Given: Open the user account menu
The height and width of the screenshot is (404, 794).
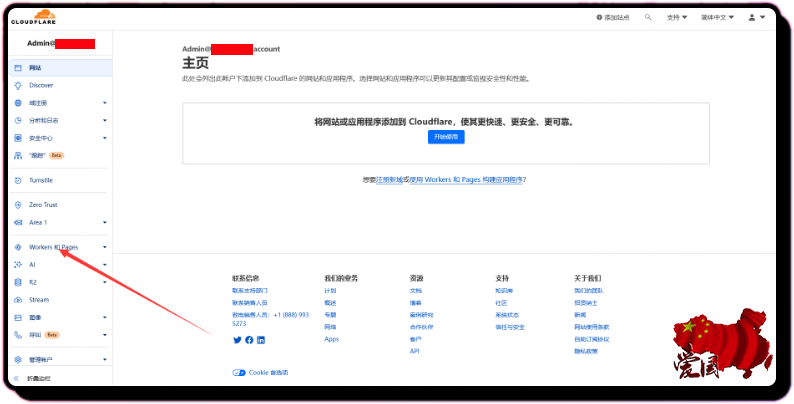Looking at the screenshot, I should coord(752,18).
